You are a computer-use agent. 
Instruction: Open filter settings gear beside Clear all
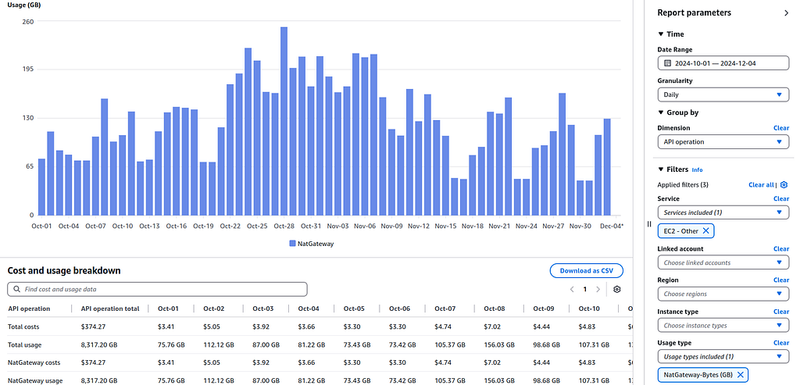(x=784, y=185)
